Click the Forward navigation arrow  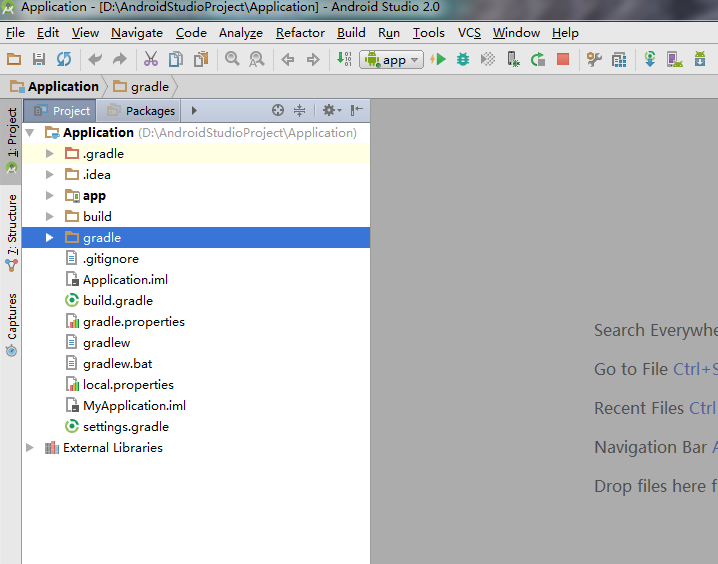pos(313,60)
